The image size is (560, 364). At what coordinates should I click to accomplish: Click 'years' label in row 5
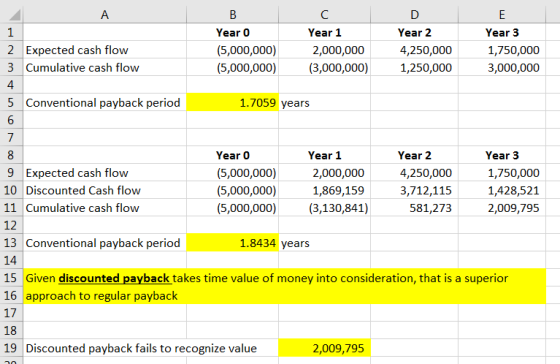point(295,103)
